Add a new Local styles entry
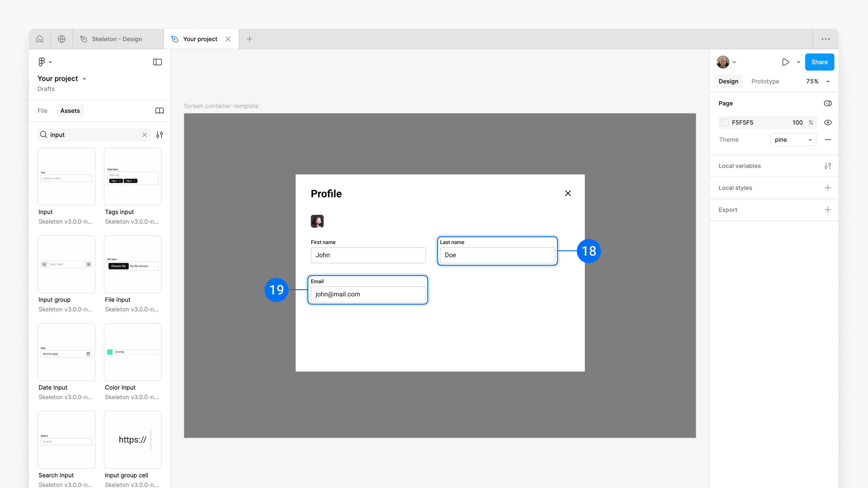The height and width of the screenshot is (488, 868). [828, 188]
